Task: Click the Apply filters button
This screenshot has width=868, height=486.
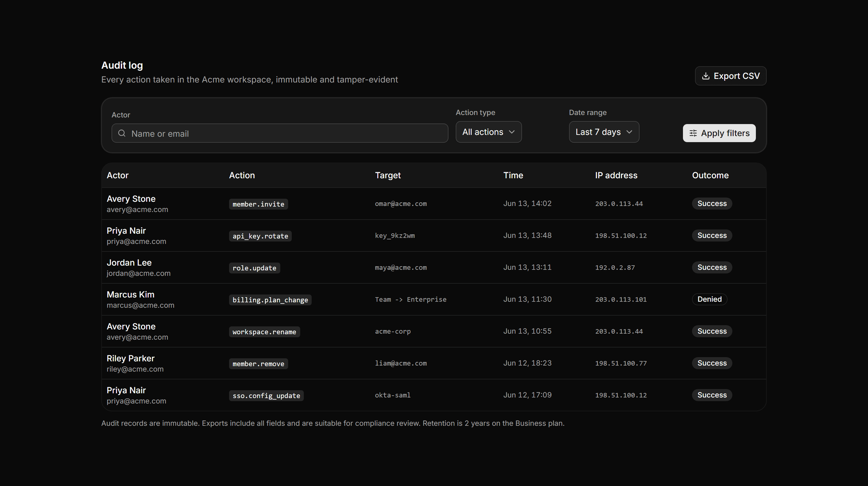Action: click(719, 133)
